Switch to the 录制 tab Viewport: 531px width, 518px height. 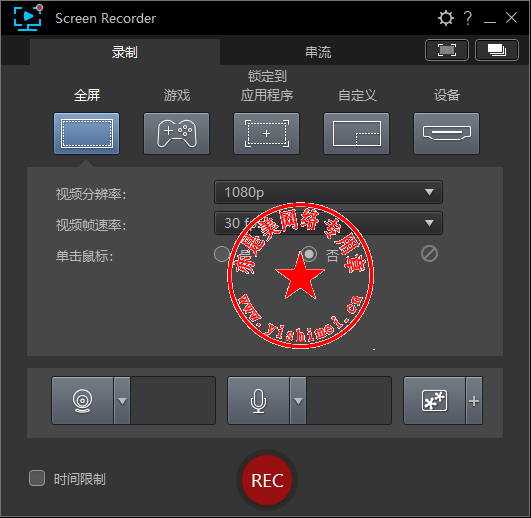tap(125, 52)
